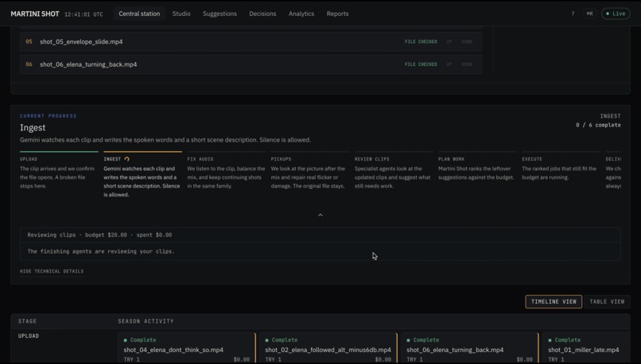This screenshot has height=364, width=641.
Task: Switch to the Studio tab
Action: [x=181, y=14]
